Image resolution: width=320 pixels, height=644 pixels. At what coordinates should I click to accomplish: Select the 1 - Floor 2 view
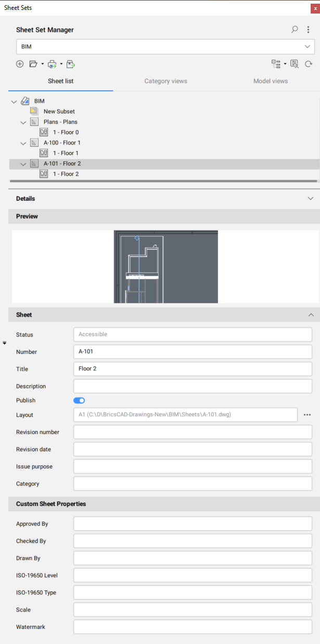point(66,174)
